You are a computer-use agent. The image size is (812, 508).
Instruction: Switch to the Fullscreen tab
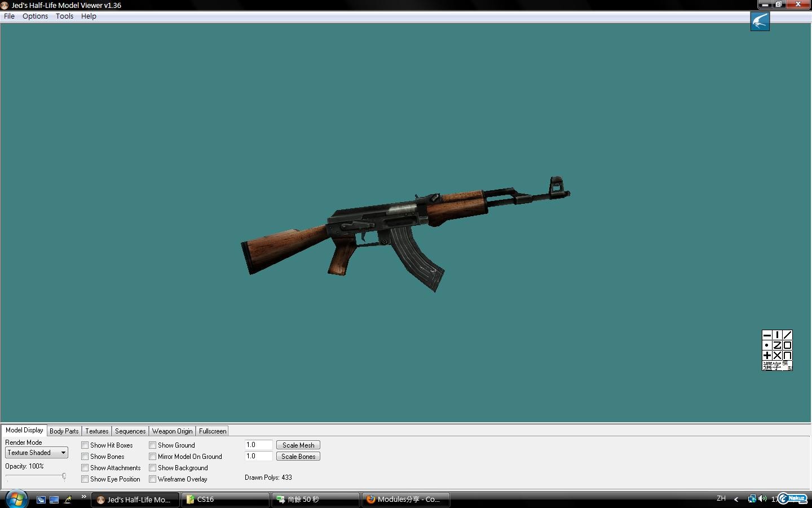click(213, 431)
